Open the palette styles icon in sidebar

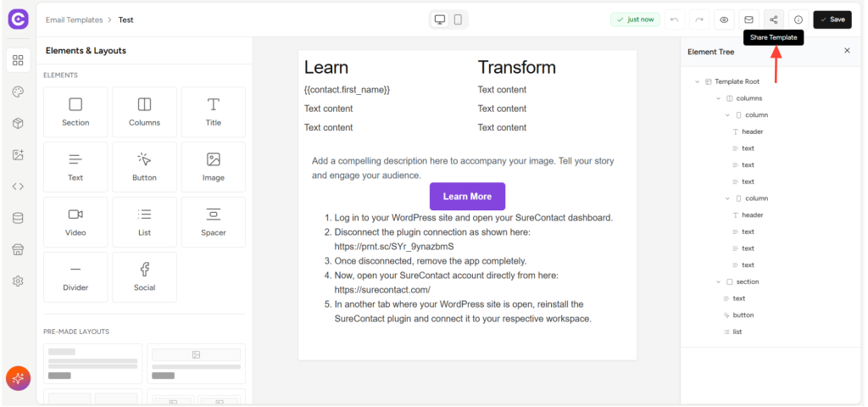pyautogui.click(x=18, y=92)
